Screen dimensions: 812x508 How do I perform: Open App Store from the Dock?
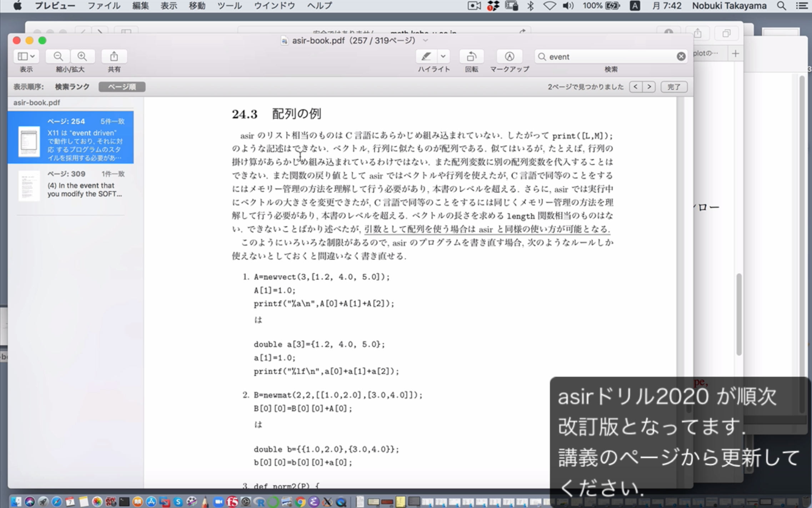[151, 501]
